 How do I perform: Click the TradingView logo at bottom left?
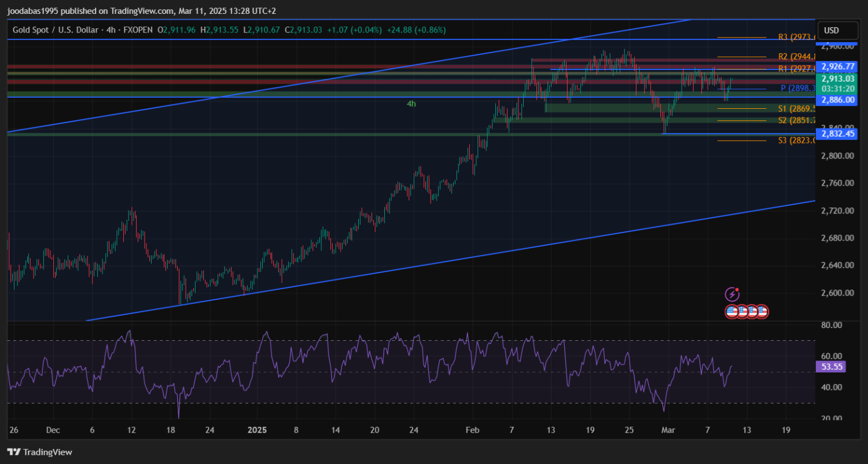40,452
